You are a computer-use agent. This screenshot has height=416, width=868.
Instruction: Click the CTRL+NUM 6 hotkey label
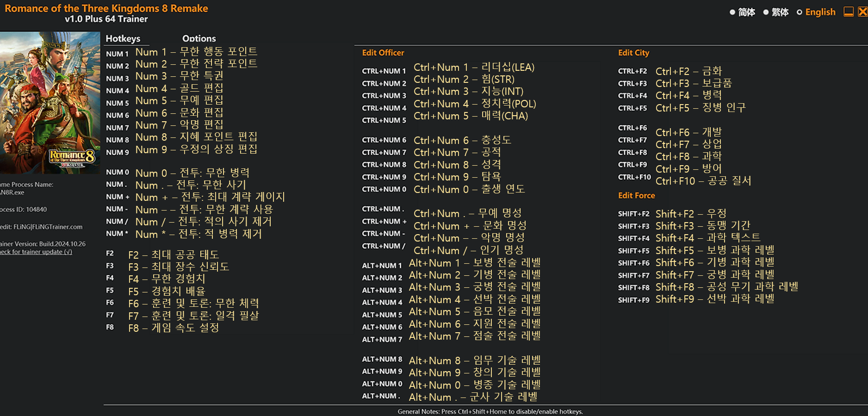[384, 140]
